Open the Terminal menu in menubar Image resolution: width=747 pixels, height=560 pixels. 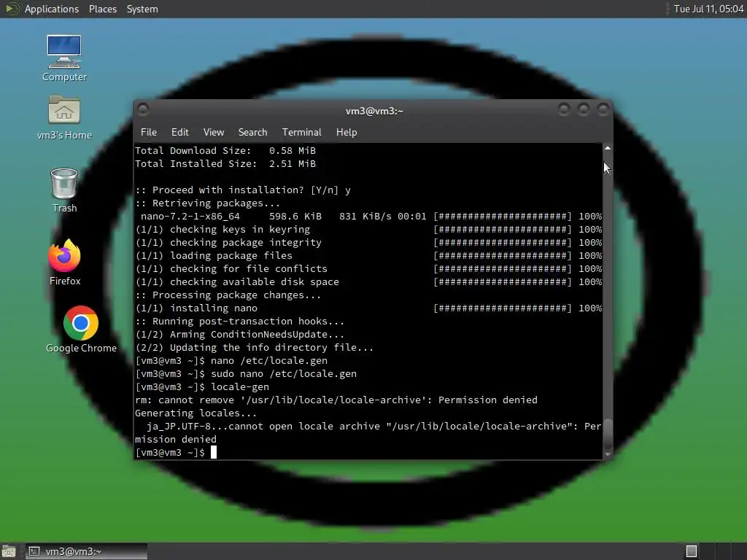coord(301,132)
